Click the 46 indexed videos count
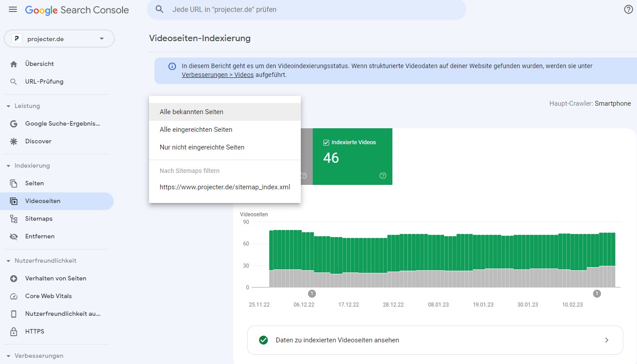 click(331, 158)
